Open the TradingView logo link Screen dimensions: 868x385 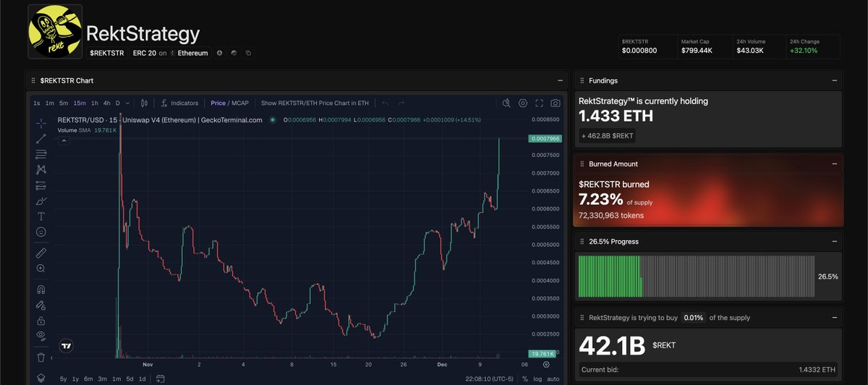(67, 346)
